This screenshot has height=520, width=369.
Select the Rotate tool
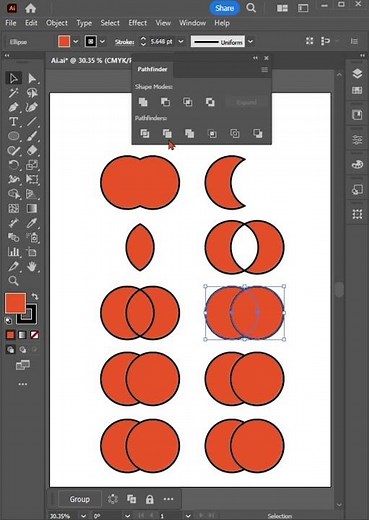pos(13,165)
